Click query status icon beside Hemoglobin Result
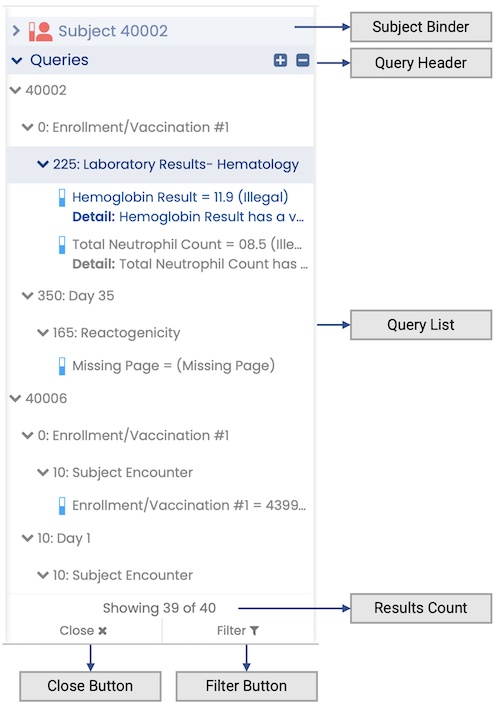Viewport: 500px width, 707px height. (x=62, y=198)
